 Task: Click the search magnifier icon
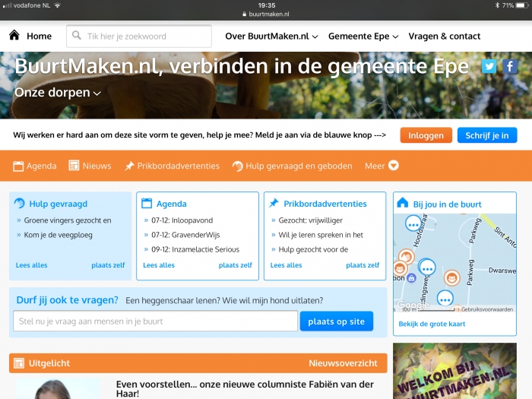point(76,36)
